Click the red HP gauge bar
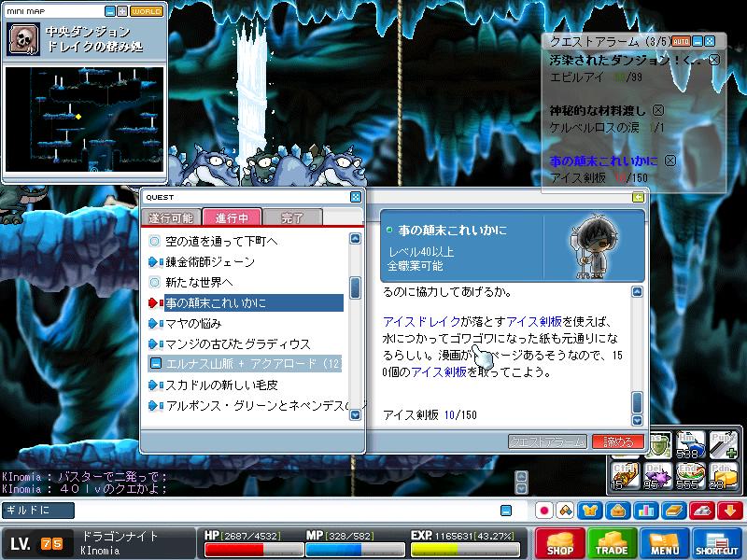The height and width of the screenshot is (560, 747). 253,550
